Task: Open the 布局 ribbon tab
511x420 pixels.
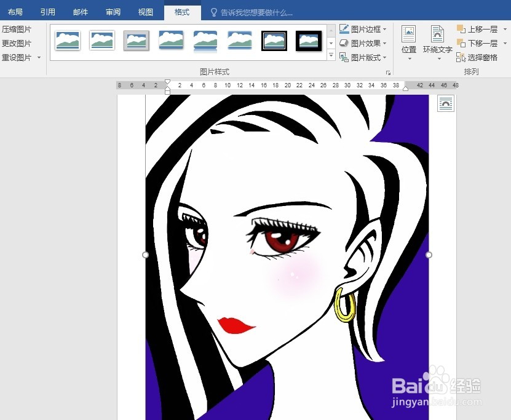Action: (x=15, y=12)
